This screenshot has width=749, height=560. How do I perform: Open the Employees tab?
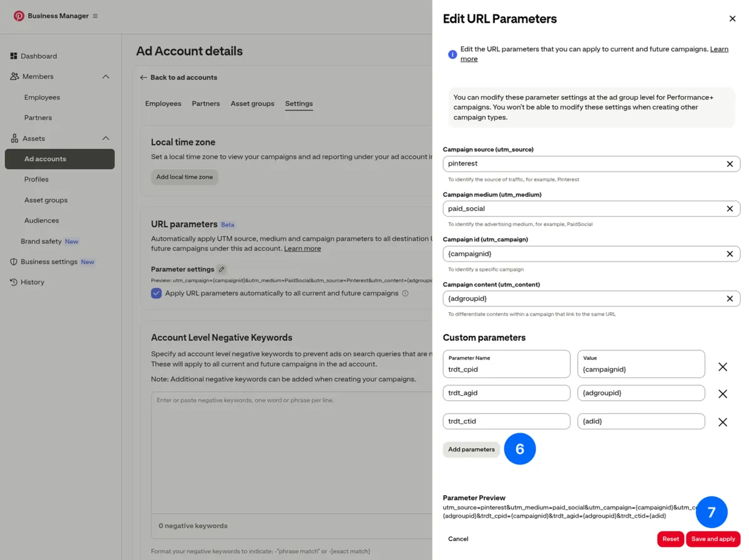click(x=163, y=104)
